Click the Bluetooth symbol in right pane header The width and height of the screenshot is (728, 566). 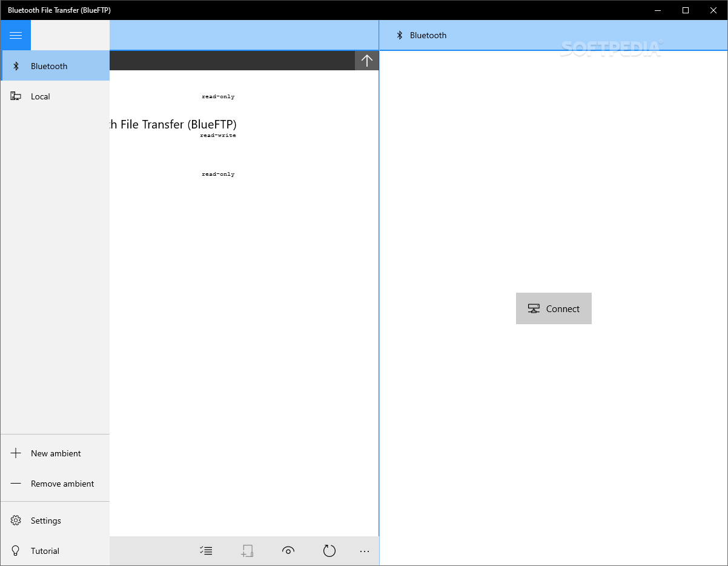coord(399,35)
